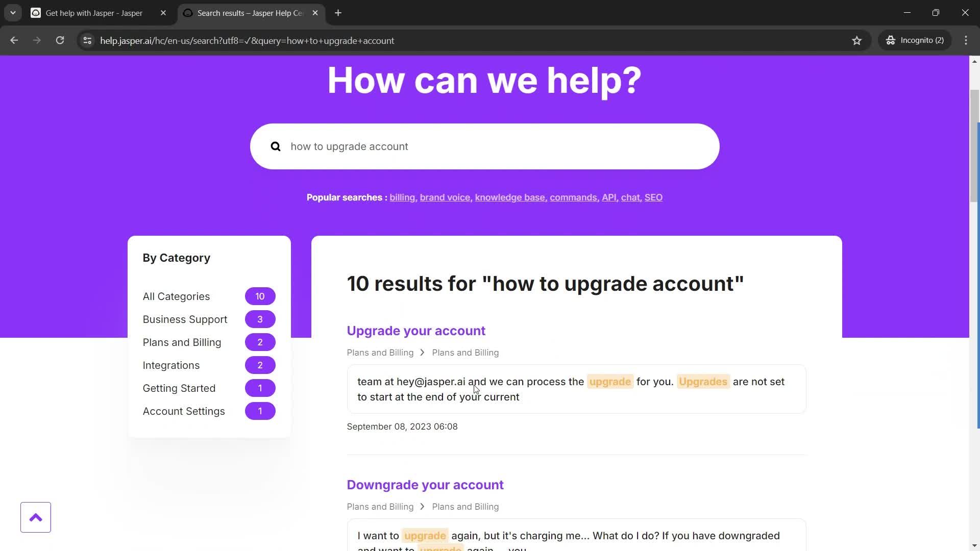Click the new tab plus icon
Image resolution: width=980 pixels, height=551 pixels.
338,13
